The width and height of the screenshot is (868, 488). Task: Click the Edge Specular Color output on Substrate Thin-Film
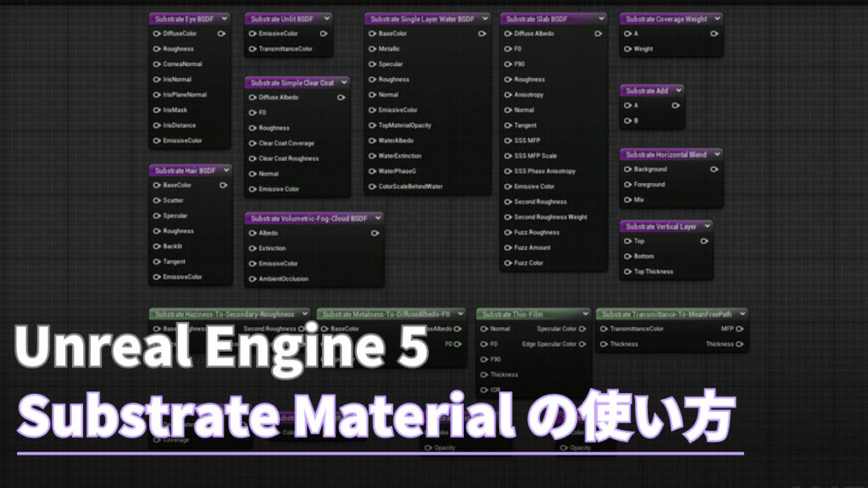582,343
